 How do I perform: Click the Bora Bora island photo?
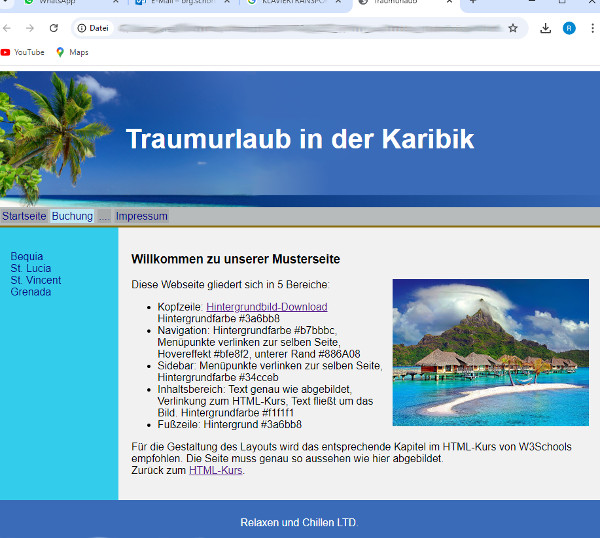491,352
